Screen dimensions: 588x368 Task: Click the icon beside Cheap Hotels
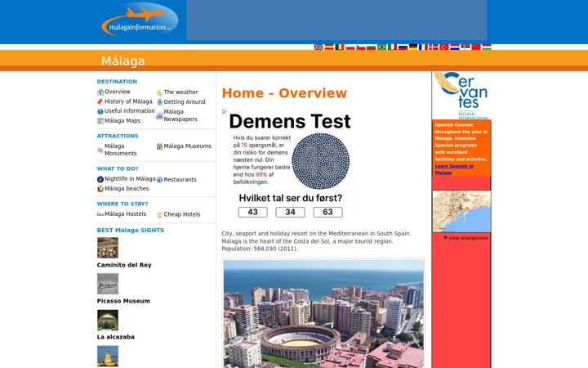(x=159, y=215)
